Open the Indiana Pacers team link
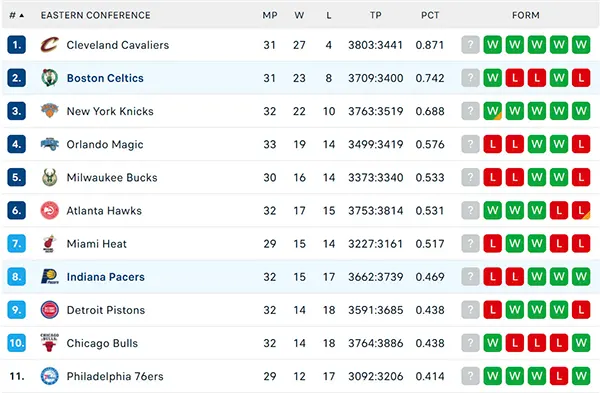 tap(105, 277)
